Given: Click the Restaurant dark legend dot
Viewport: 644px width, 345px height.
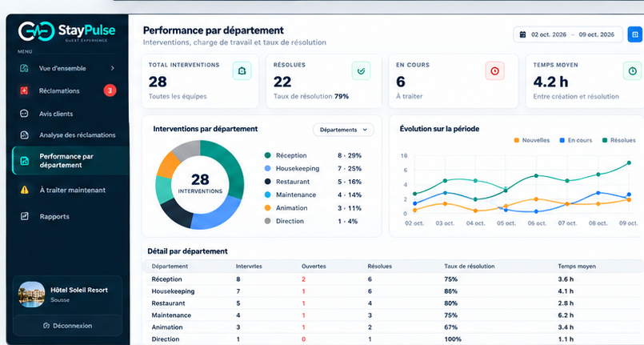Looking at the screenshot, I should [268, 182].
